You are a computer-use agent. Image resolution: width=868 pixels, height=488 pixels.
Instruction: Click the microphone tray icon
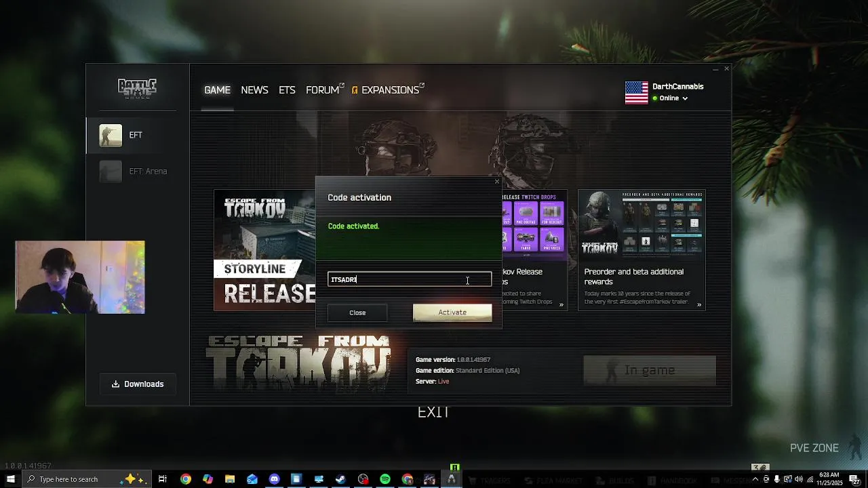click(777, 479)
